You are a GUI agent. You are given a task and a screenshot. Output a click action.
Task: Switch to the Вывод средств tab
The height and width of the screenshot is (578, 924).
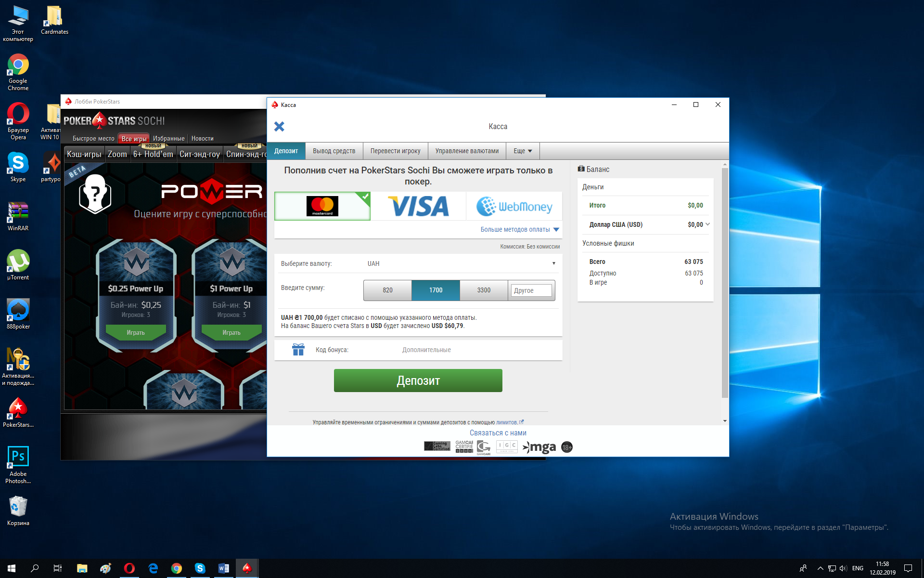point(334,151)
